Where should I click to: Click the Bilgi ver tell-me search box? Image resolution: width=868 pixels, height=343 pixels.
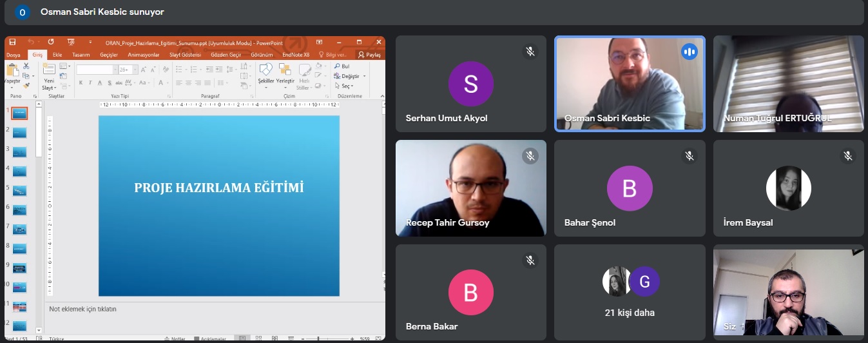(333, 55)
